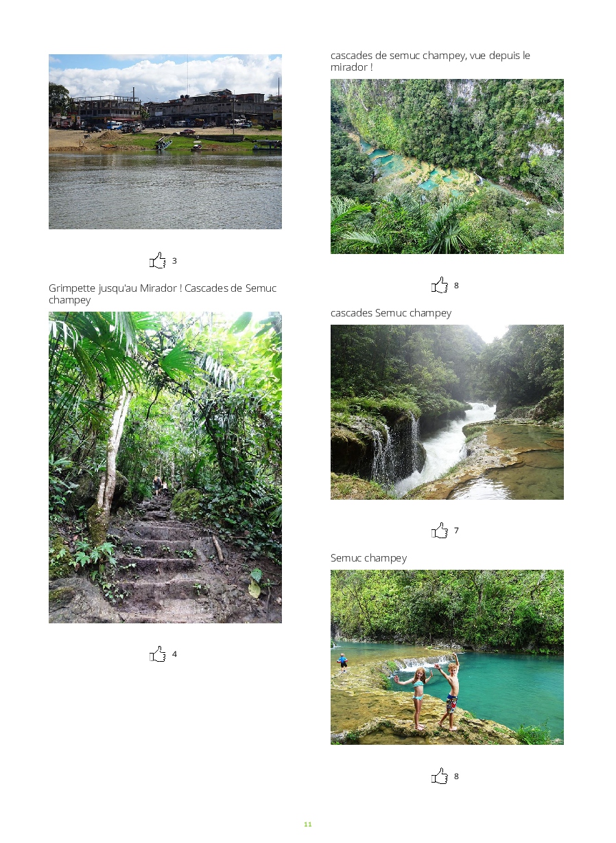Click the 'cascades Semuc champey' caption
Image resolution: width=616 pixels, height=843 pixels.
pos(391,313)
